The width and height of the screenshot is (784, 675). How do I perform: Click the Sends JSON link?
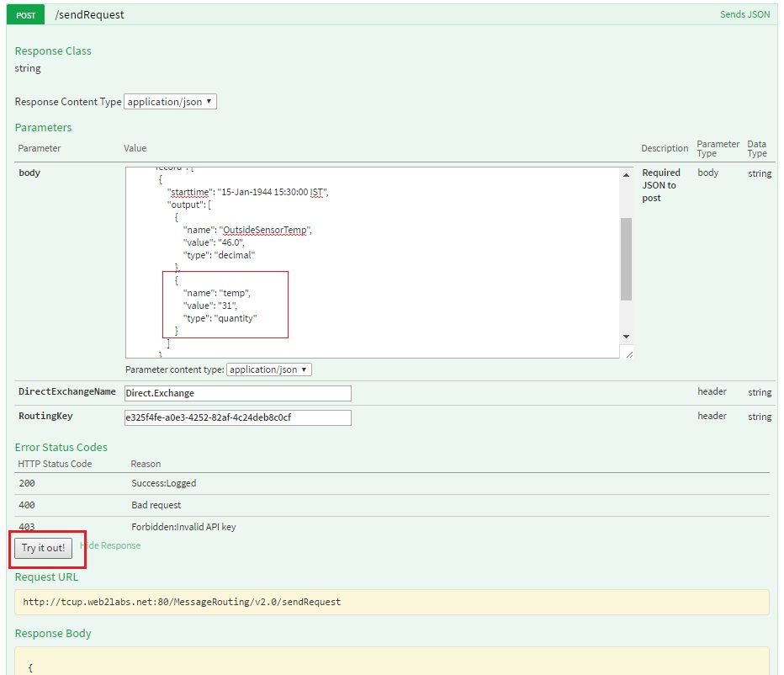click(744, 14)
